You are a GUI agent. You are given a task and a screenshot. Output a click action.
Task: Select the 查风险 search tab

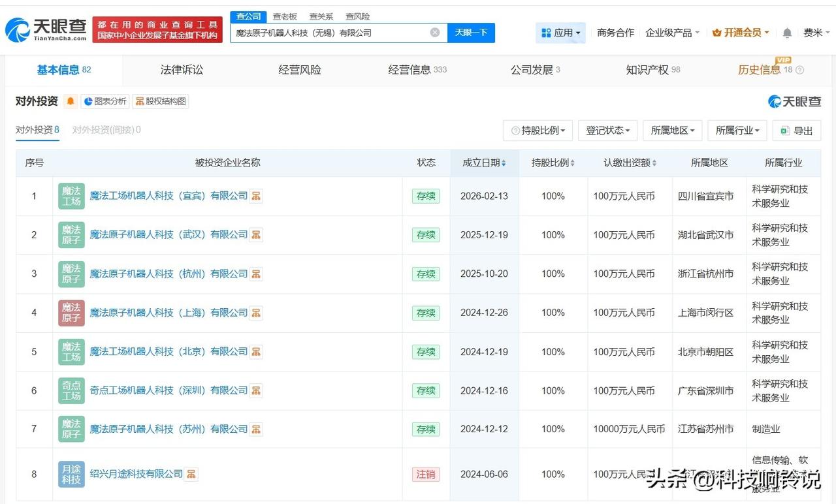[x=357, y=17]
